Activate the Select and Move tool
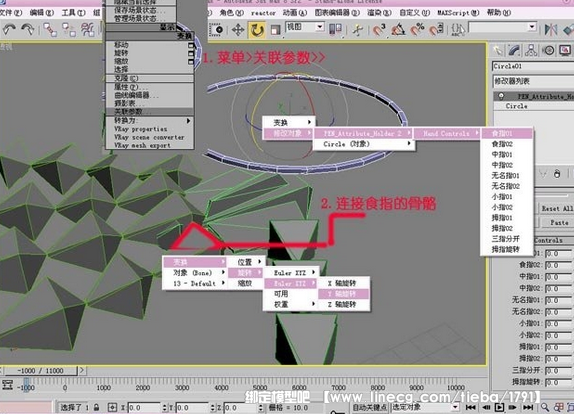The height and width of the screenshot is (414, 574). click(x=238, y=30)
